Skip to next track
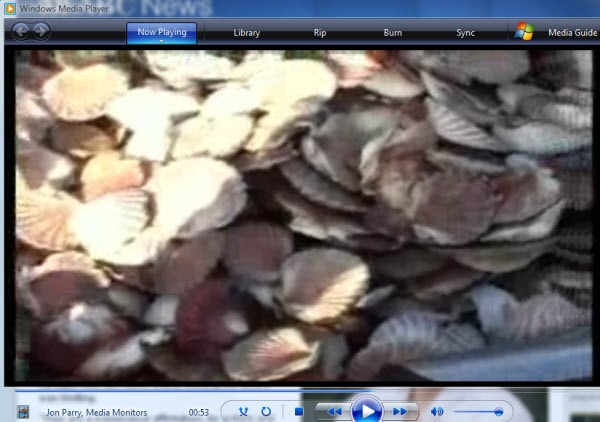 click(x=400, y=411)
